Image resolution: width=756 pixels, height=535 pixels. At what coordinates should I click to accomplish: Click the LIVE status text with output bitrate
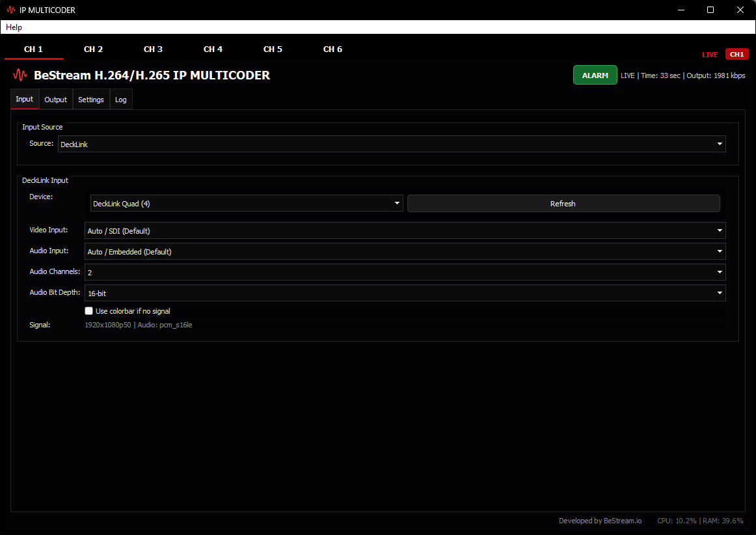(x=682, y=75)
